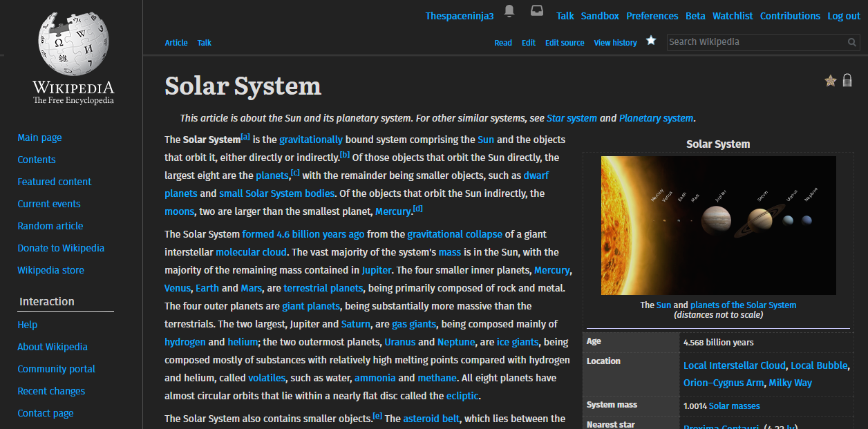Viewport: 868px width, 429px height.
Task: Toggle the watchlist star beside View history
Action: pyautogui.click(x=650, y=41)
